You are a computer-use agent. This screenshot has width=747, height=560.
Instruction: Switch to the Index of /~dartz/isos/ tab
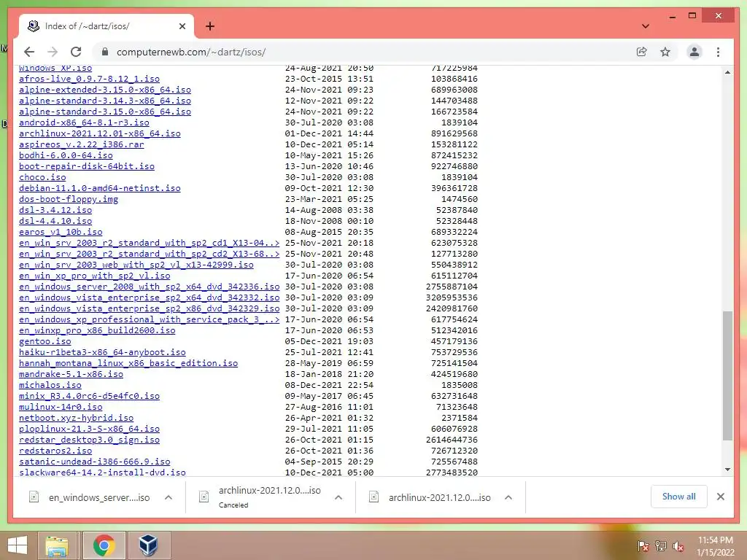coord(107,26)
